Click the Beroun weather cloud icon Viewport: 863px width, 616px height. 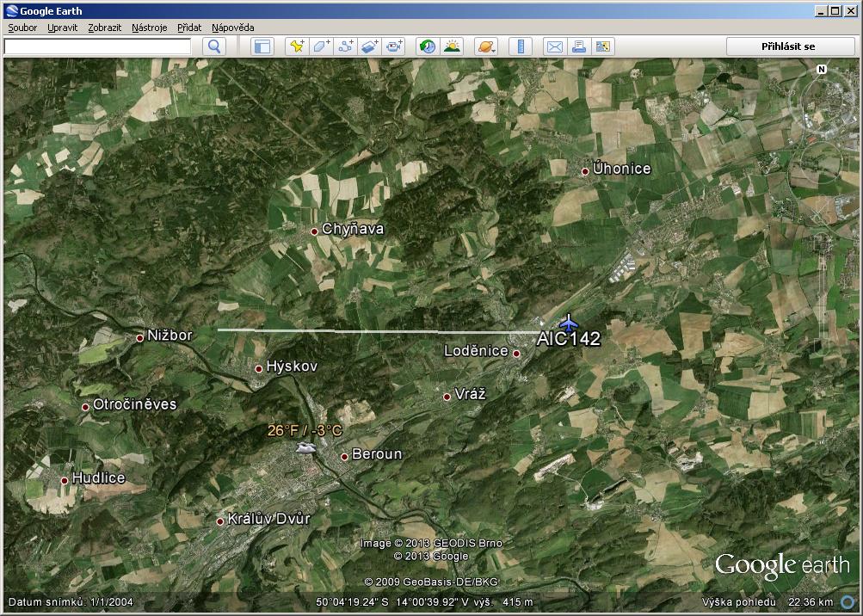[x=305, y=447]
